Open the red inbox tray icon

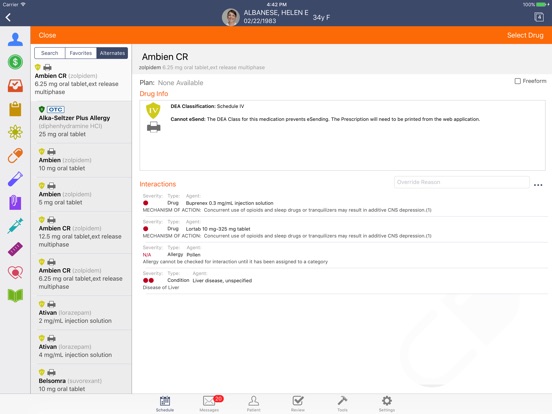(x=15, y=86)
